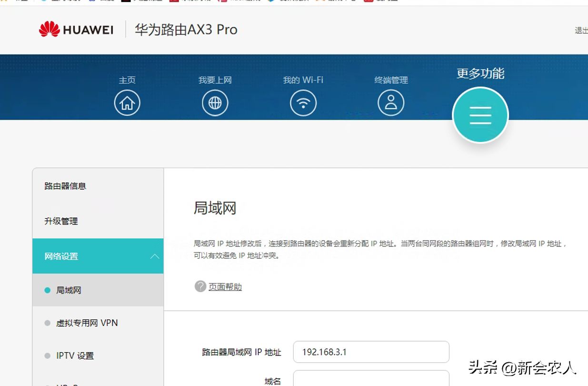588x386 pixels.
Task: Select 路由器信息 in the sidebar
Action: pos(65,186)
